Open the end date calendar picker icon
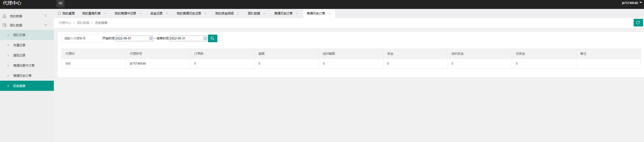This screenshot has width=644, height=142. pos(205,38)
